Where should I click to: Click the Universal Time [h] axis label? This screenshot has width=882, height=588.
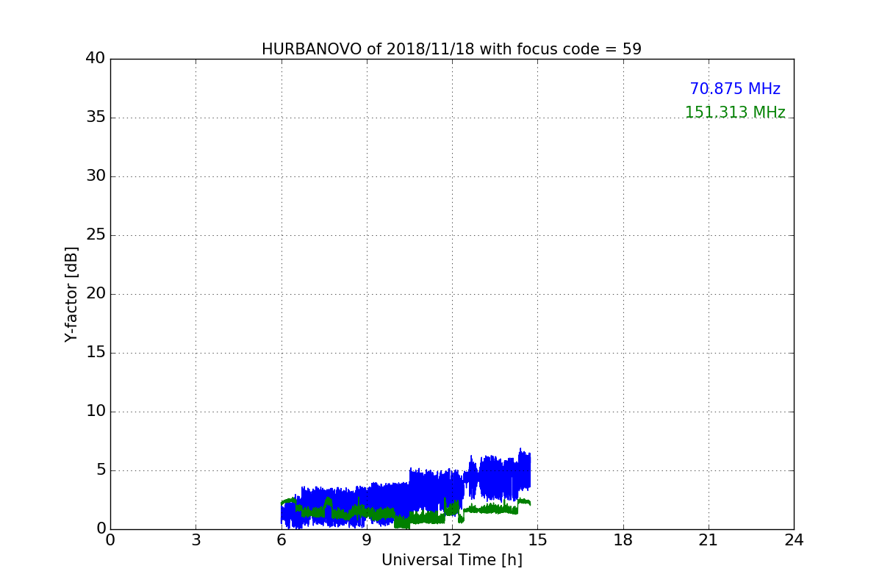pos(451,560)
